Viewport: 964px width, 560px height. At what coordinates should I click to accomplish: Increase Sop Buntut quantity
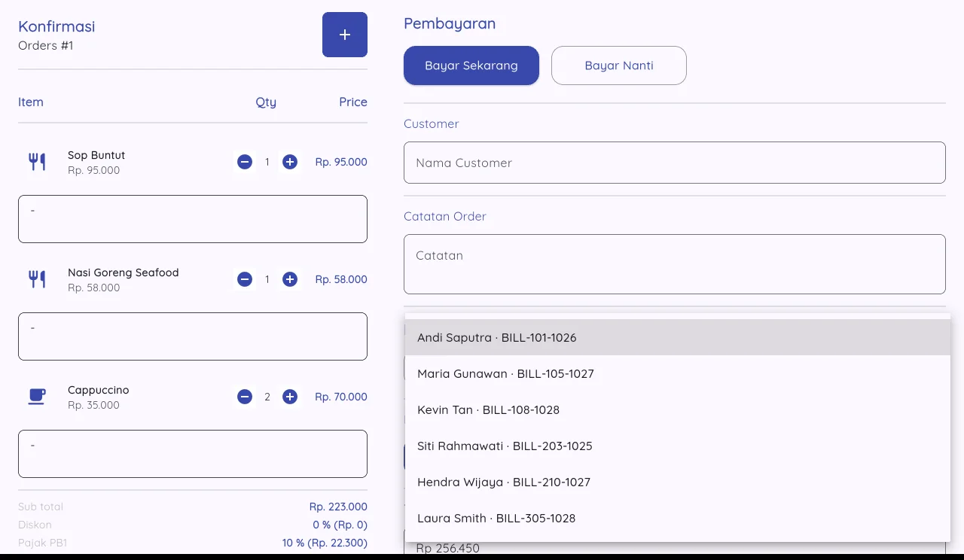[290, 162]
